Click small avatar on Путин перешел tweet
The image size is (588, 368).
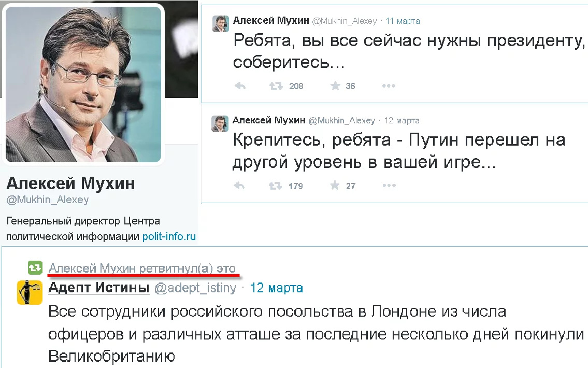click(220, 124)
